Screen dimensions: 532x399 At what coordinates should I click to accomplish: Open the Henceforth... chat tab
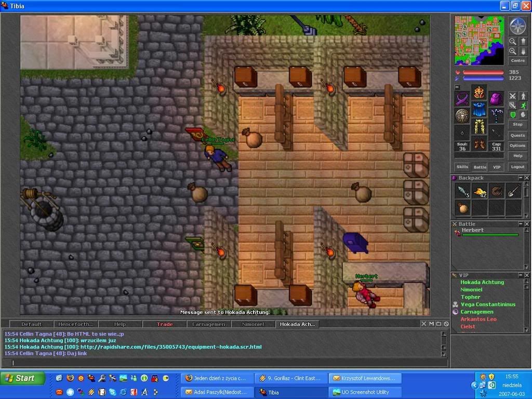(x=76, y=324)
